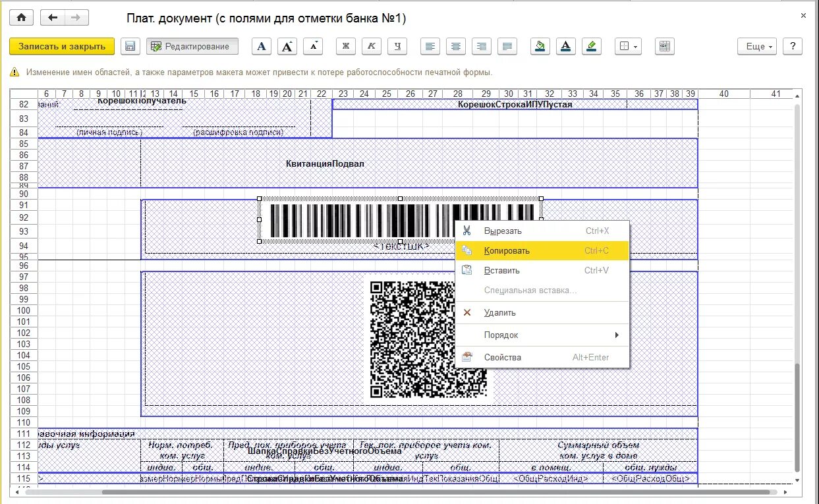
Task: Click the horizontal scrollbar thumb
Action: pyautogui.click(x=440, y=491)
